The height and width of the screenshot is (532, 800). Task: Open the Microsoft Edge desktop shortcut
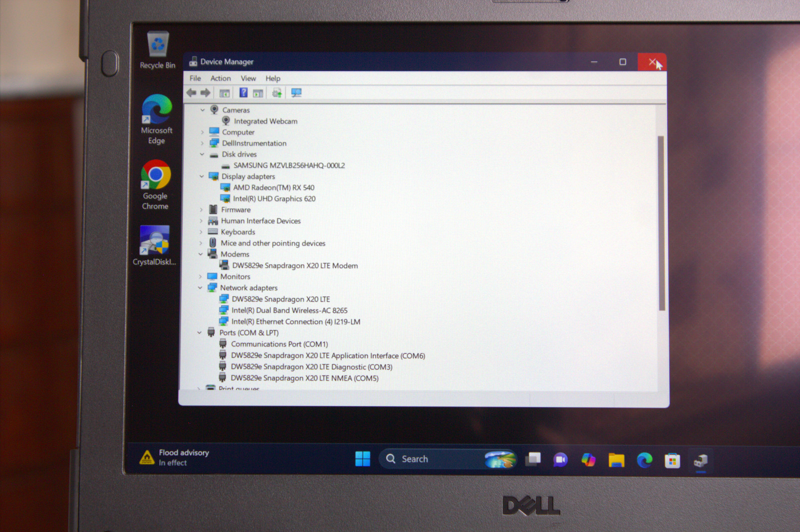click(x=157, y=119)
